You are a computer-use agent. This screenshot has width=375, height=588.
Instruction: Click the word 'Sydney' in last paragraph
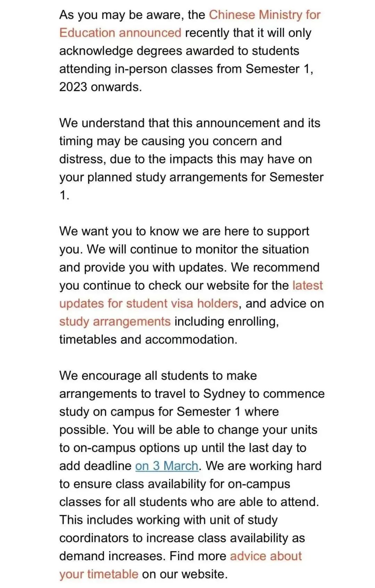click(224, 394)
